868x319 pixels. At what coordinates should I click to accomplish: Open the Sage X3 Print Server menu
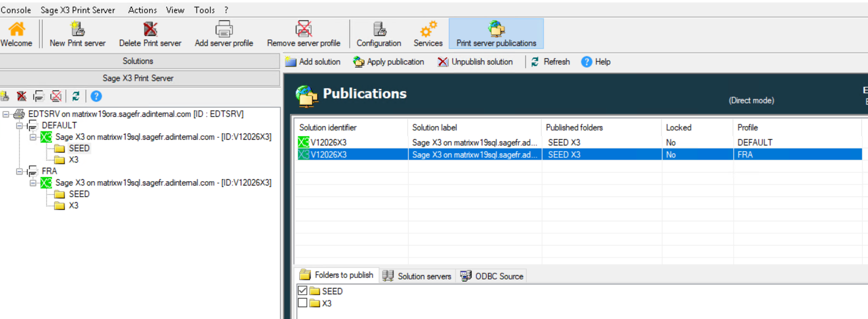78,10
